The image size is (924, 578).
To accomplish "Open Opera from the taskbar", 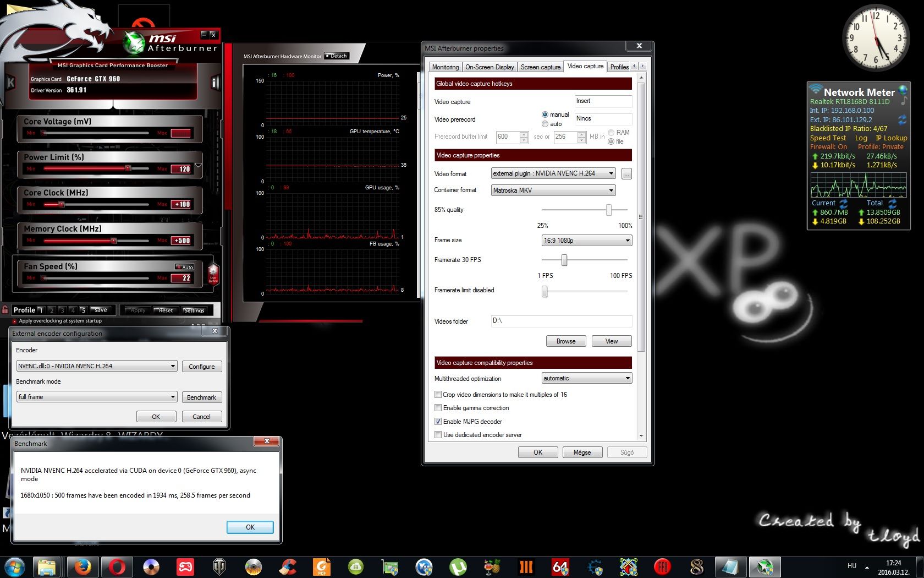I will coord(117,566).
